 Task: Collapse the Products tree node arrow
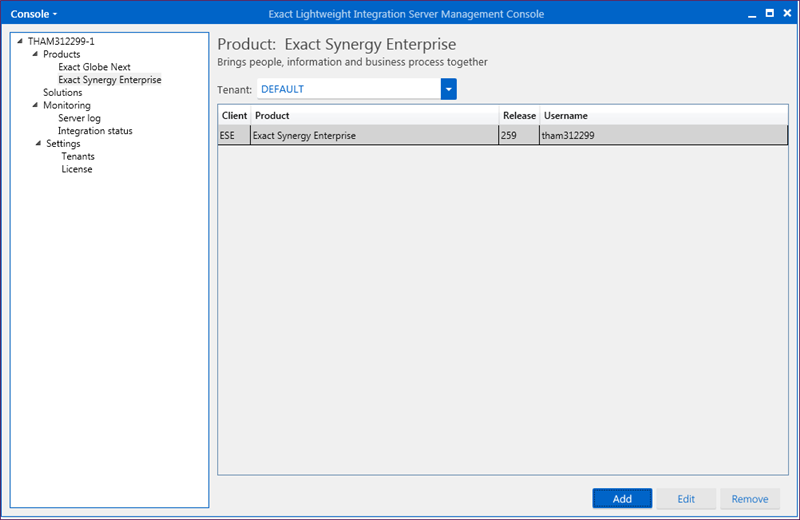coord(35,54)
